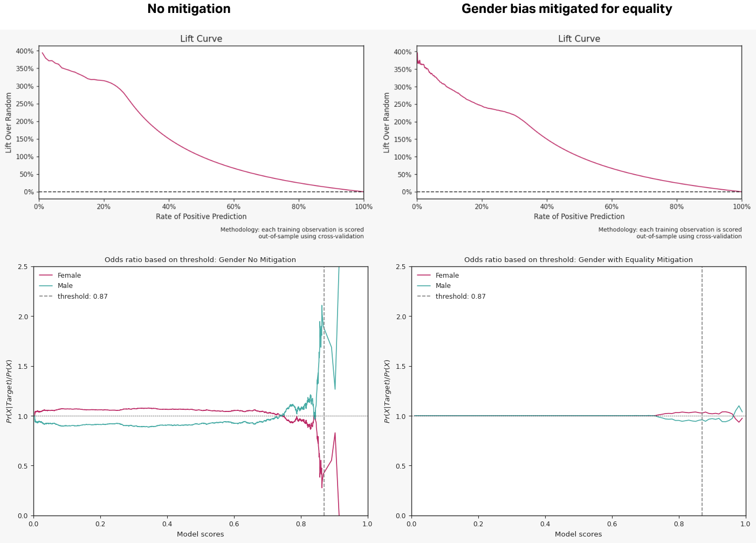The image size is (756, 543).
Task: Select Female legend label in No Mitigation chart
Action: pyautogui.click(x=69, y=276)
